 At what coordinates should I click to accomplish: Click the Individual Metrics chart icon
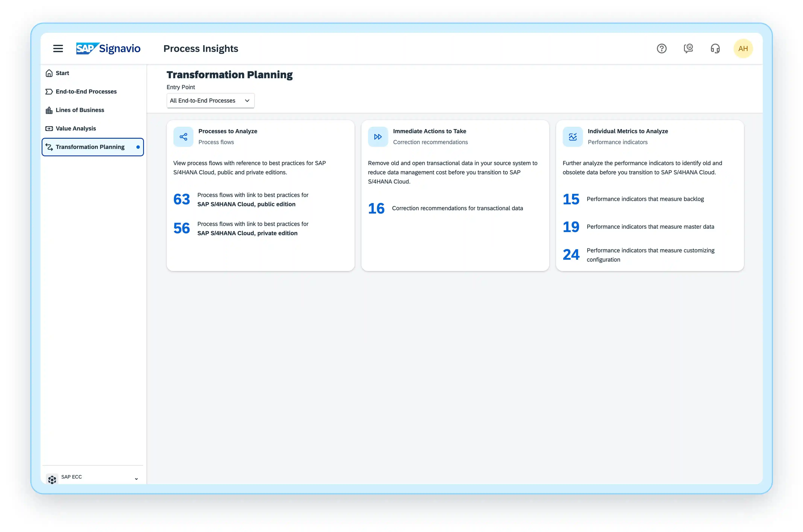(573, 137)
